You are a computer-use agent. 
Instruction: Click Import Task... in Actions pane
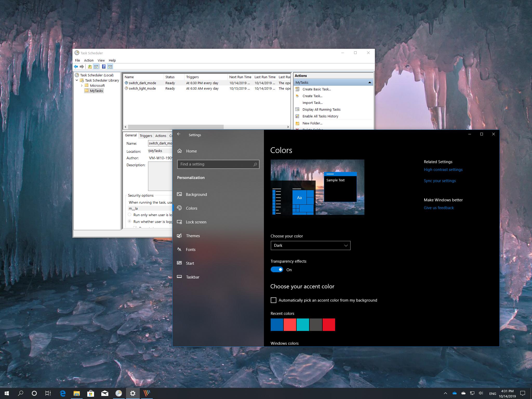coord(312,103)
